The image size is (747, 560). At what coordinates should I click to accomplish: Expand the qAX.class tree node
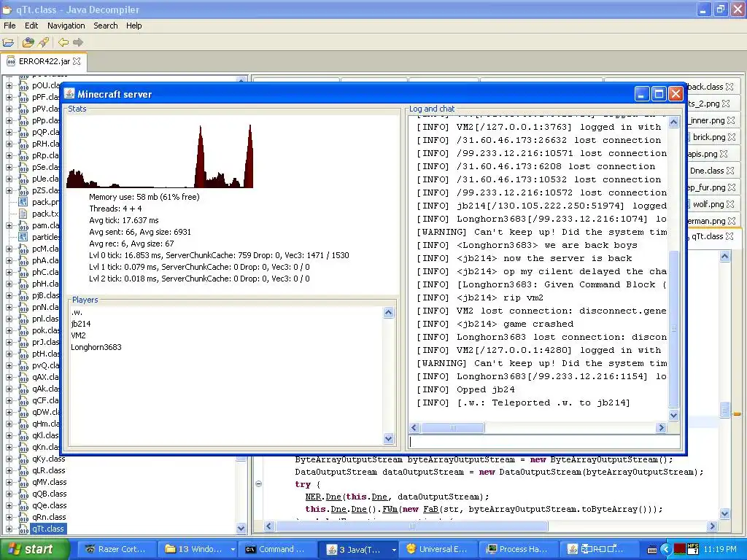(x=9, y=377)
